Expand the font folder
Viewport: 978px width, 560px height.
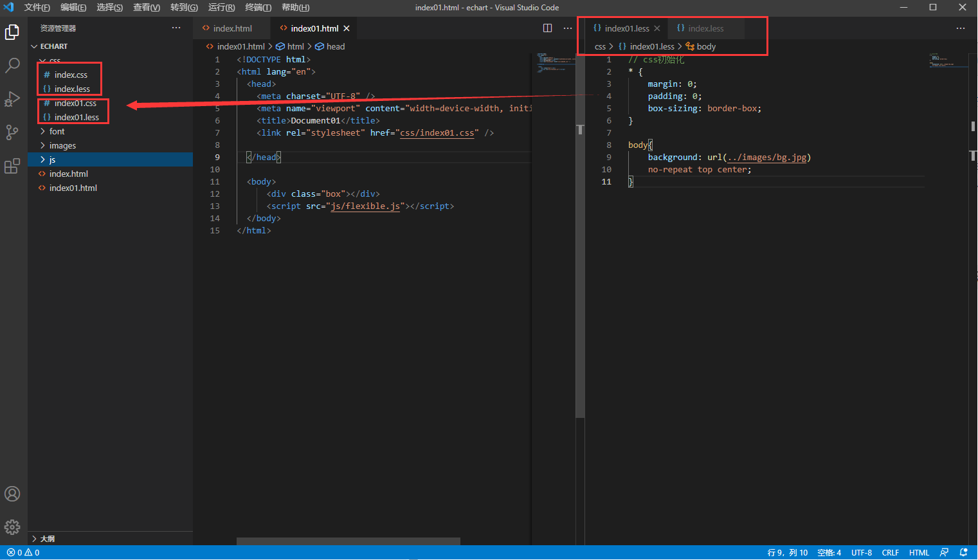click(42, 131)
